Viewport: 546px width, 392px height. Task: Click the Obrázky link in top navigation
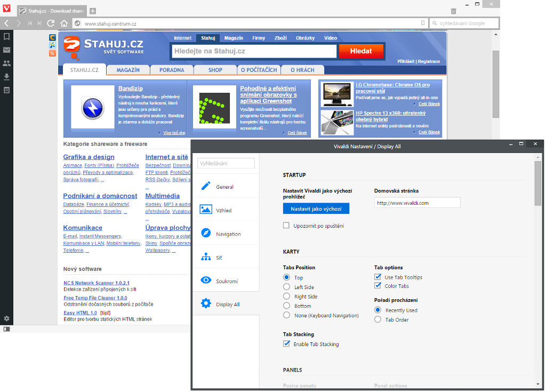tap(306, 38)
